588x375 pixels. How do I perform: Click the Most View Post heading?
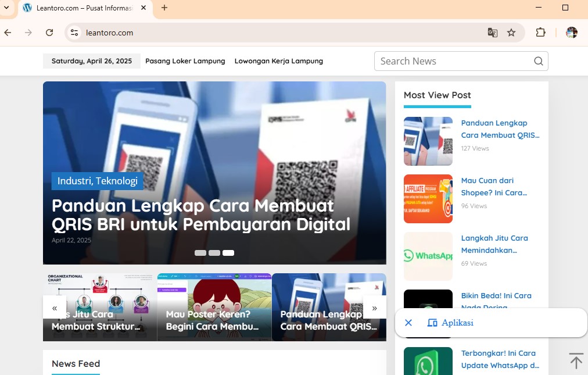click(x=438, y=95)
